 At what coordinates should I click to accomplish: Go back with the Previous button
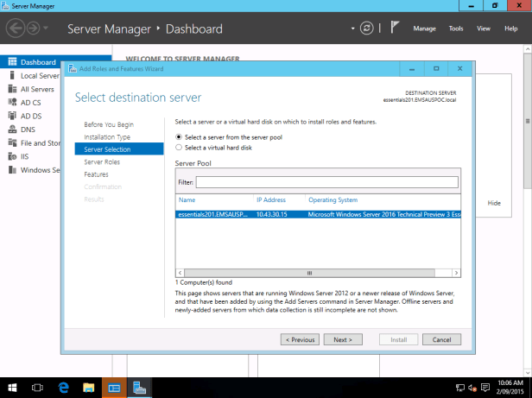pyautogui.click(x=300, y=339)
